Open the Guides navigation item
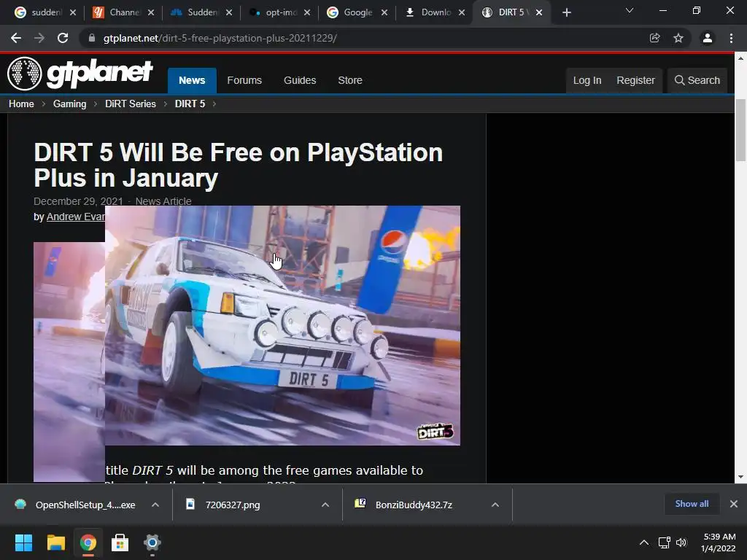This screenshot has width=747, height=560. pos(300,80)
